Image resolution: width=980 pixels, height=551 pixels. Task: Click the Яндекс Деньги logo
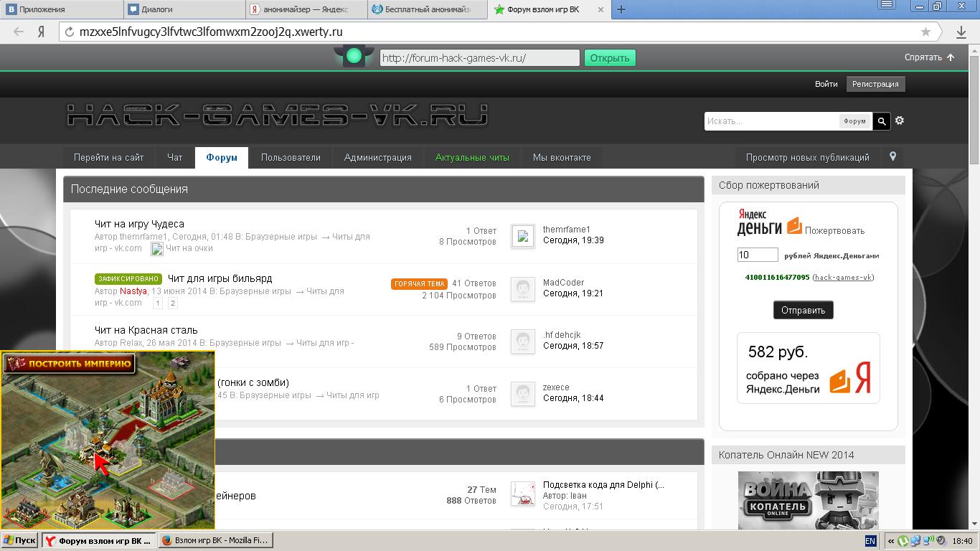[x=760, y=222]
